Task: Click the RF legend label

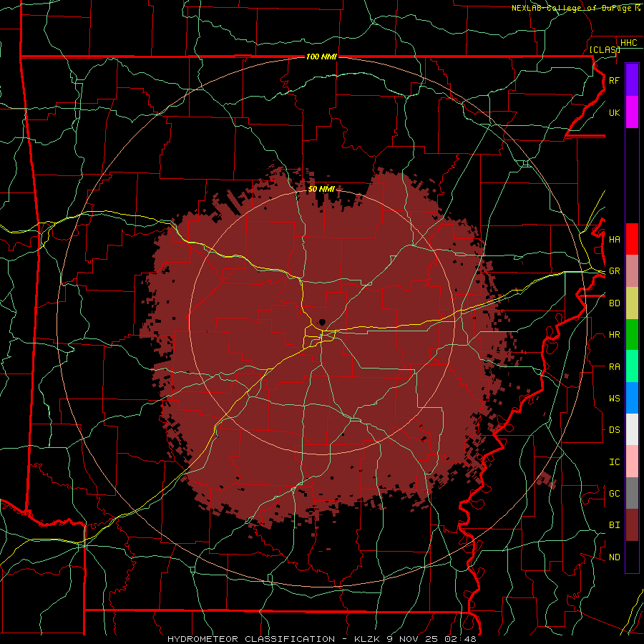Action: click(x=614, y=80)
